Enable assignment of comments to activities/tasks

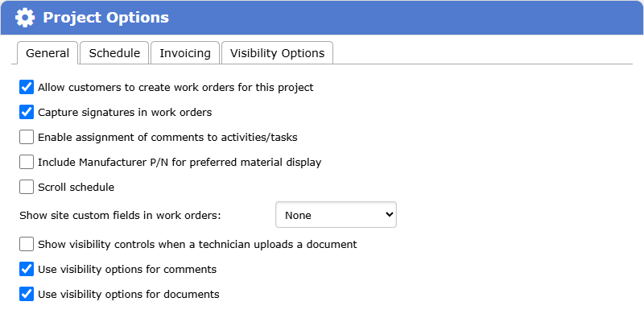click(27, 137)
